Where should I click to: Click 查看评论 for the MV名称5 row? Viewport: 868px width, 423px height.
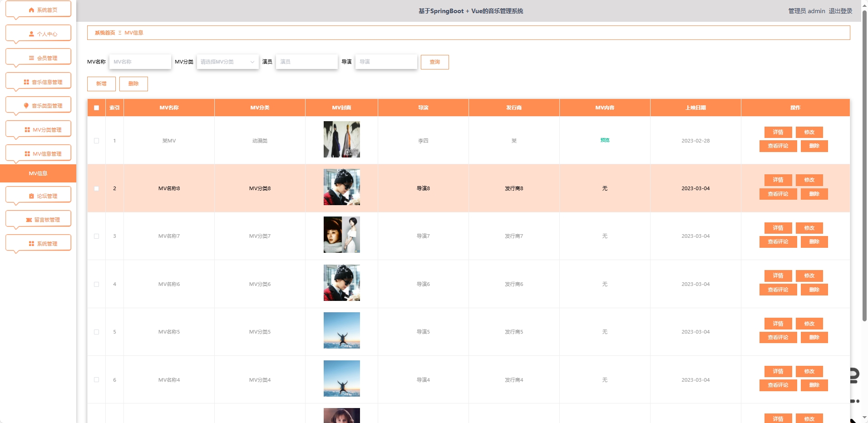(778, 337)
